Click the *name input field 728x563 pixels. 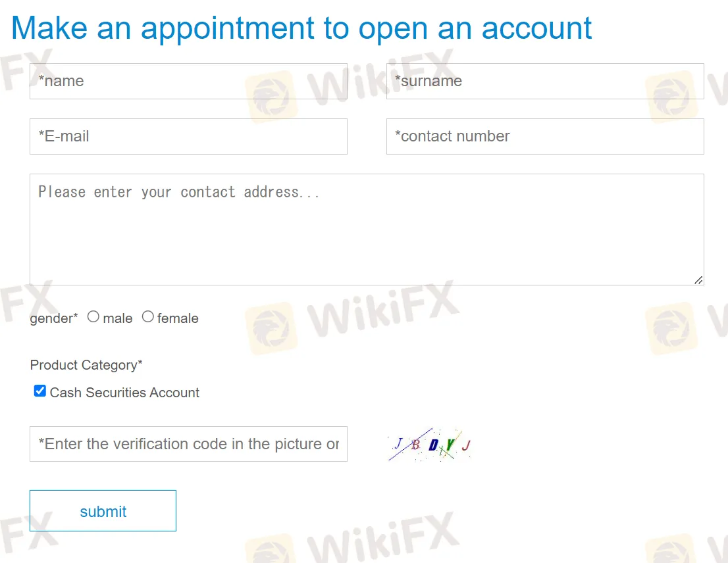click(188, 81)
